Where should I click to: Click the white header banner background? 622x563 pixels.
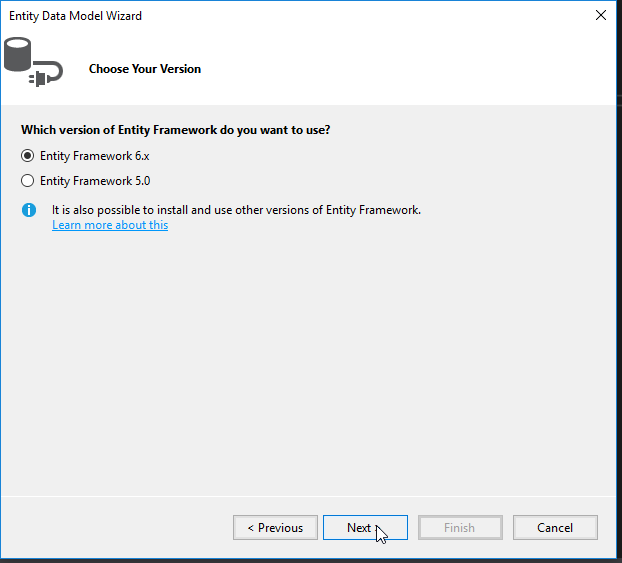click(x=400, y=70)
